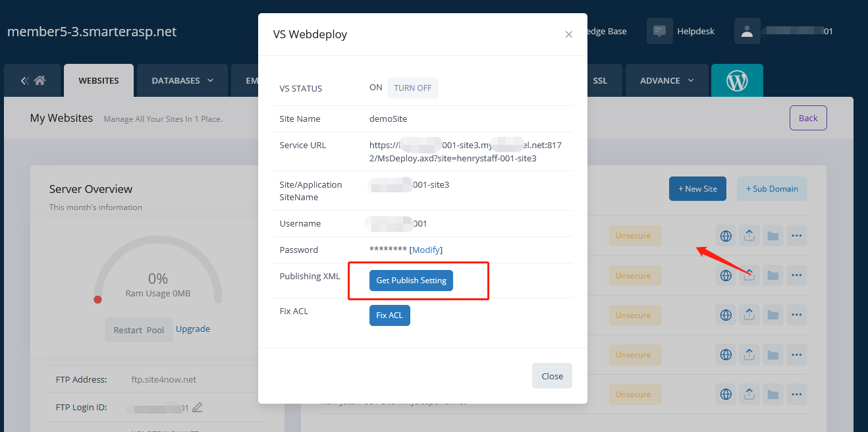Open the folder icon in the third site row
The width and height of the screenshot is (868, 432).
[x=773, y=315]
